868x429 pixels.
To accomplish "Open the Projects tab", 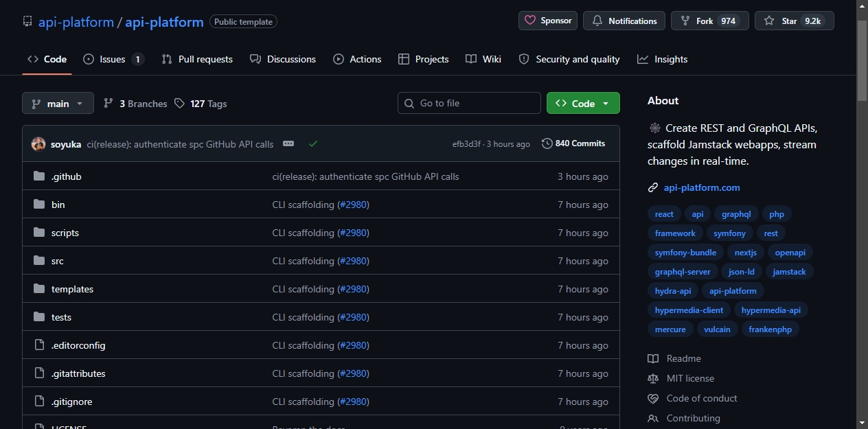I will tap(423, 59).
